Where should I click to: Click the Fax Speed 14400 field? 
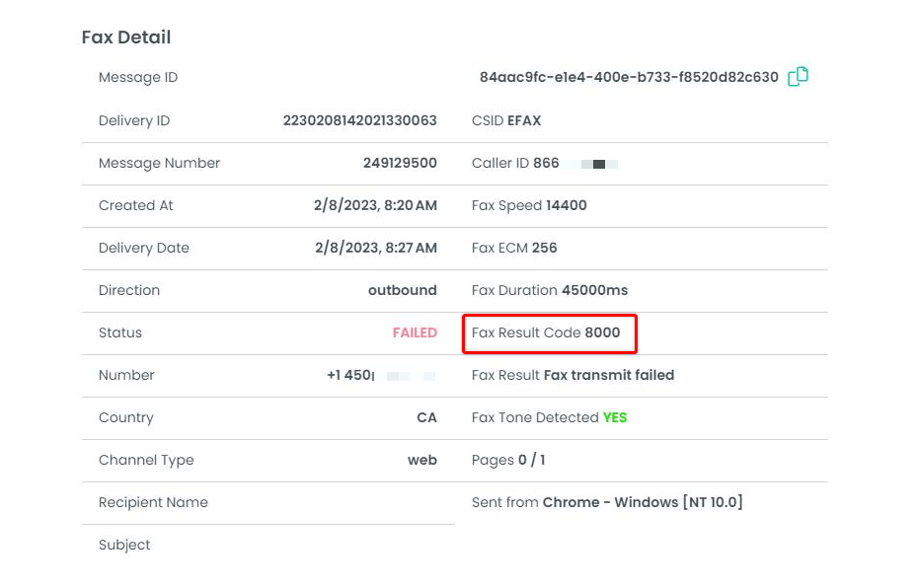(x=529, y=205)
